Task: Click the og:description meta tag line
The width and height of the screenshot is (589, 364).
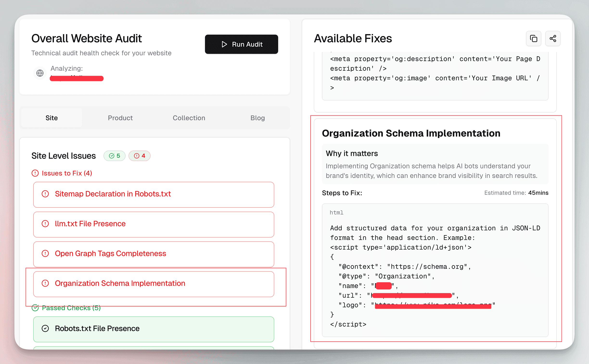Action: point(435,63)
